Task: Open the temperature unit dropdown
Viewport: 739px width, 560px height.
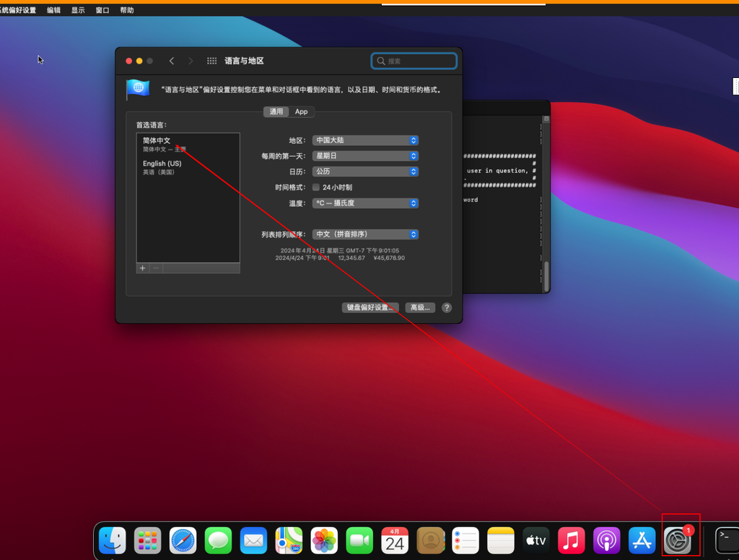Action: point(366,204)
